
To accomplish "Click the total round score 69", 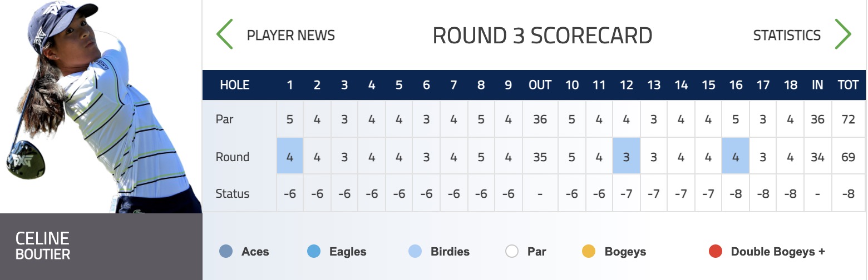I will (849, 157).
